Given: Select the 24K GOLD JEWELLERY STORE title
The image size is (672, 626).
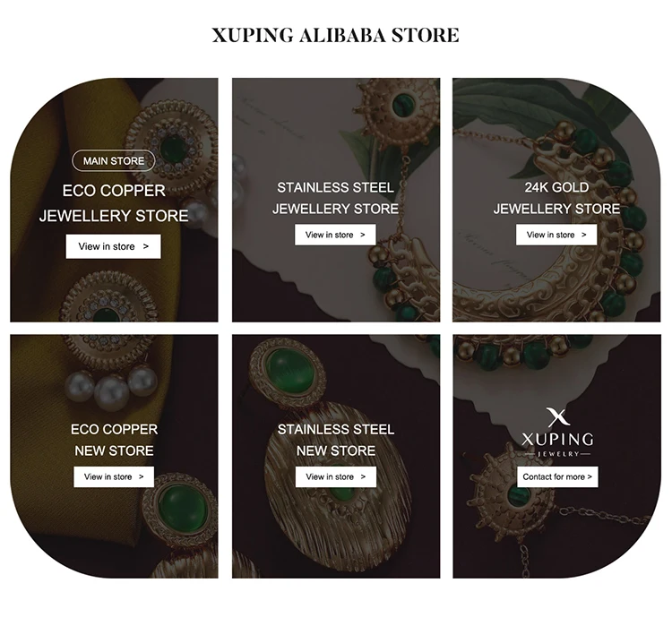Looking at the screenshot, I should click(x=556, y=198).
